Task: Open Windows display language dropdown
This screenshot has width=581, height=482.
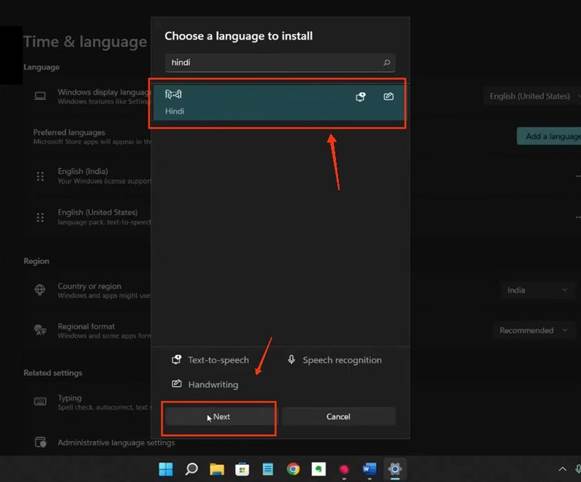Action: 532,96
